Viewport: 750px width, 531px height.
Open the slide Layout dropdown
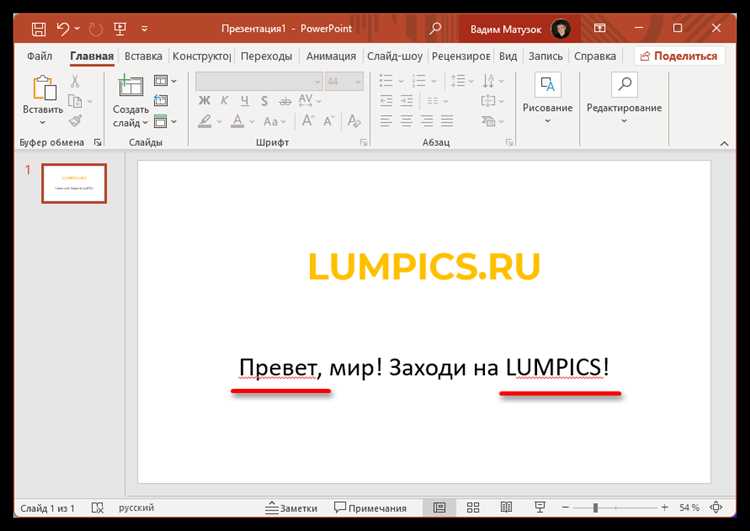165,81
